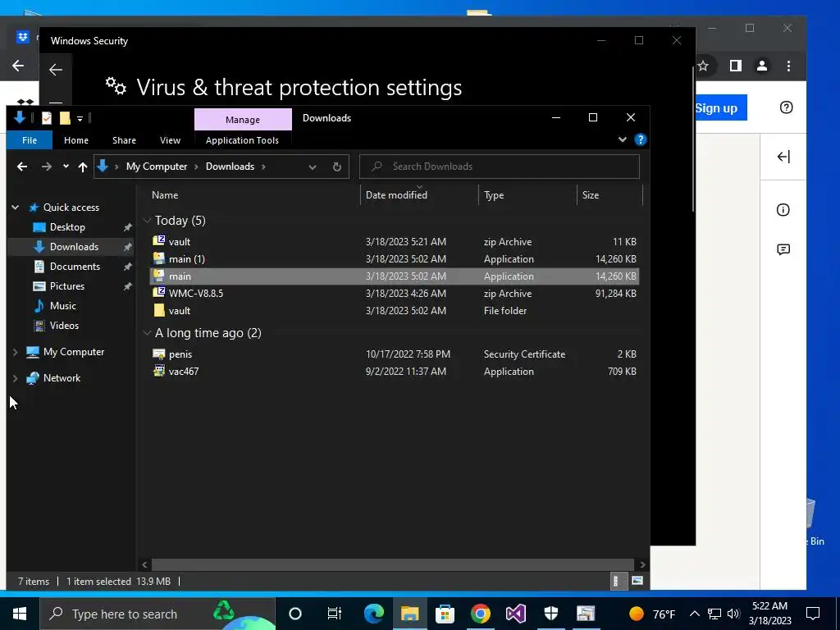Open help icon on browser page

[786, 107]
